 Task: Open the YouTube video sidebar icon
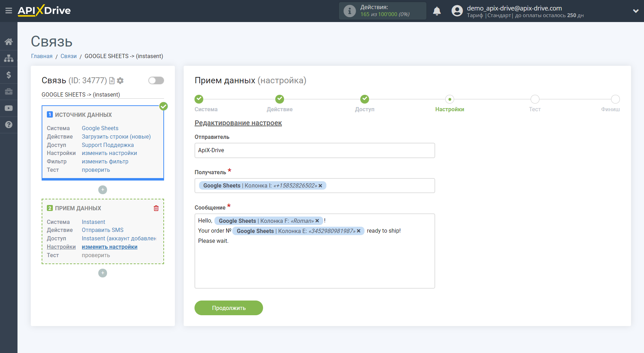pos(9,108)
